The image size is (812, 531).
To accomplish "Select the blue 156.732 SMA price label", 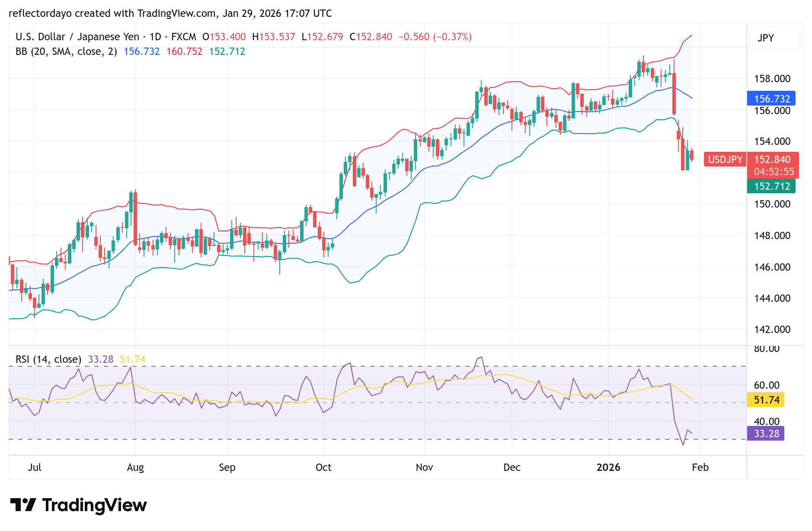I will pyautogui.click(x=771, y=99).
